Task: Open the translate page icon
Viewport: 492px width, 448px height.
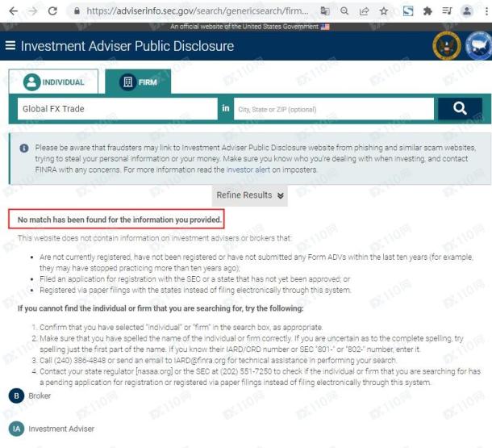Action: click(x=325, y=11)
